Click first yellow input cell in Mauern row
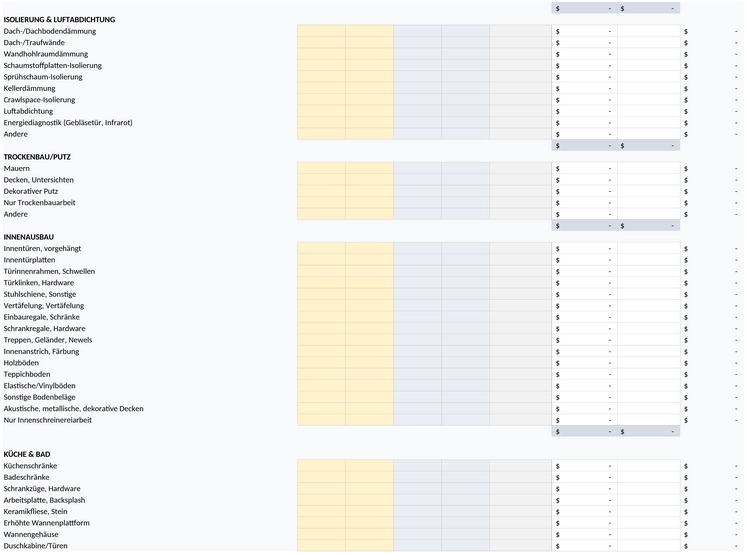This screenshot has width=746, height=553. 321,168
